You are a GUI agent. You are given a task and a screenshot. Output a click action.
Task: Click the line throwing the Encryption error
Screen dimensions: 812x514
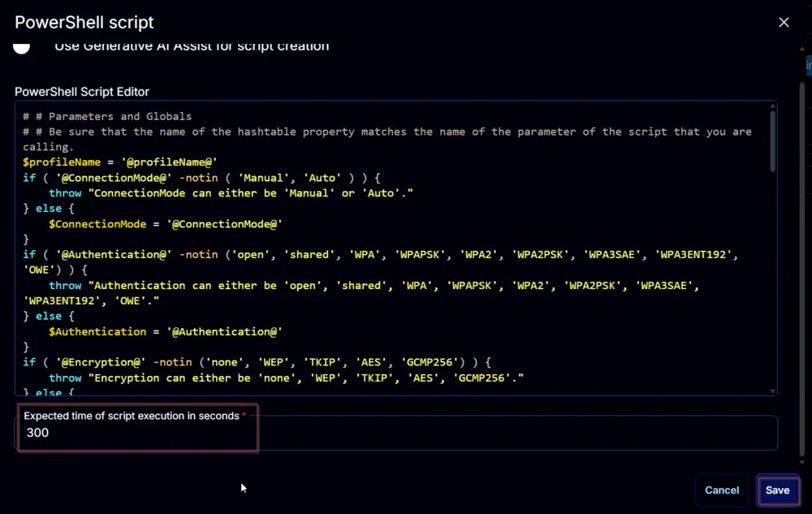(286, 378)
